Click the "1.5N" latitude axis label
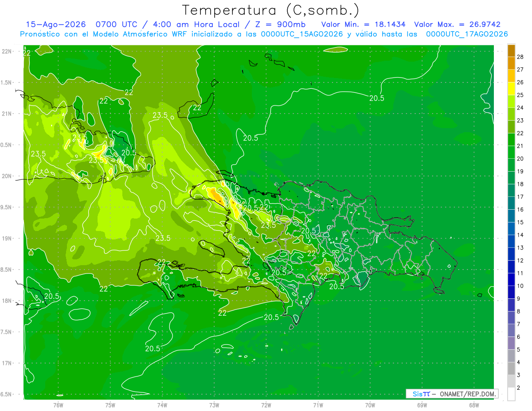The width and height of the screenshot is (532, 411). (7, 82)
